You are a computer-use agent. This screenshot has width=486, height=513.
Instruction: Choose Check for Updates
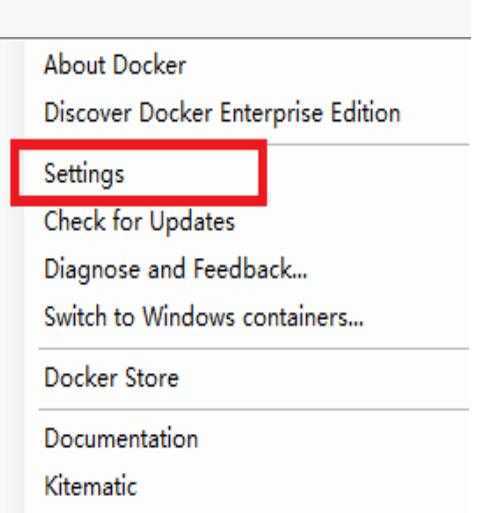coord(139,221)
